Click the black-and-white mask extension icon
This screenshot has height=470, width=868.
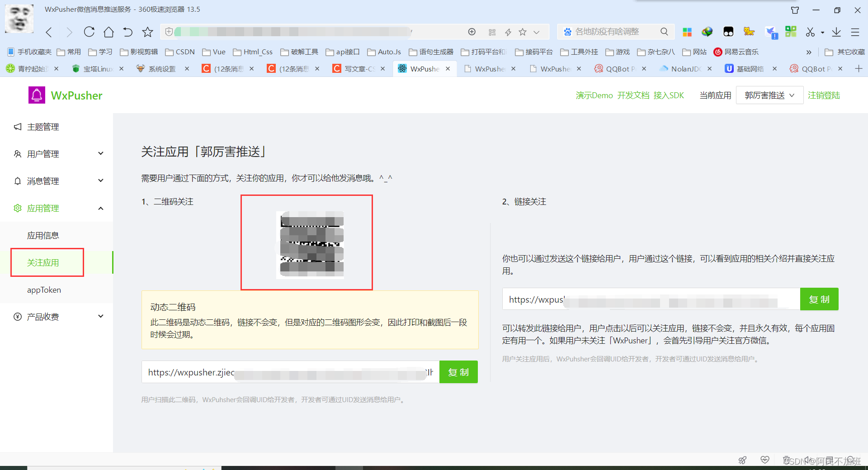click(728, 32)
